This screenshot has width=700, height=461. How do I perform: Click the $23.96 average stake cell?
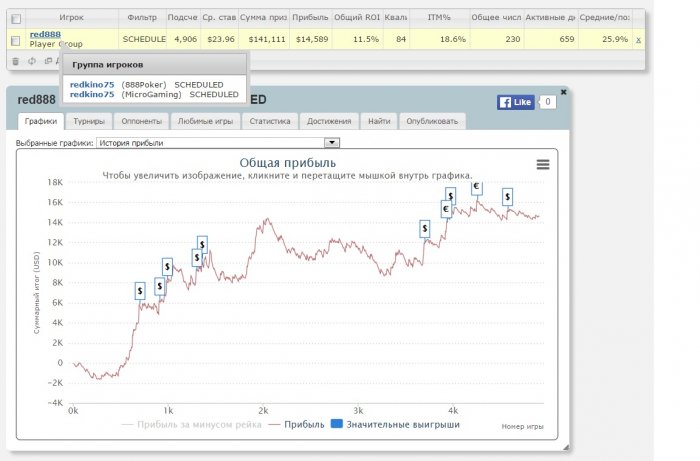[221, 39]
